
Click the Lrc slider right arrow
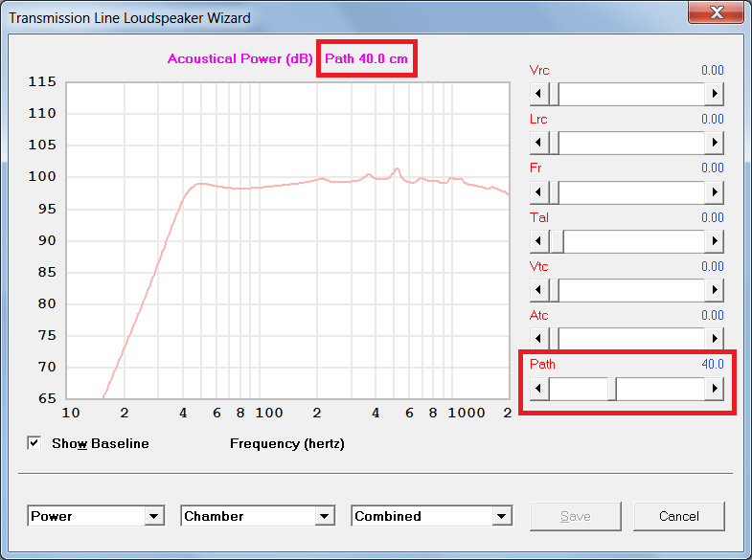[x=714, y=143]
